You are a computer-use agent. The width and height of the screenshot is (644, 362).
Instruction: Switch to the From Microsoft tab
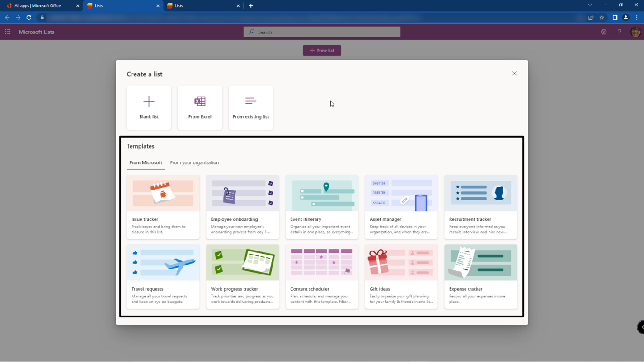[x=146, y=162]
